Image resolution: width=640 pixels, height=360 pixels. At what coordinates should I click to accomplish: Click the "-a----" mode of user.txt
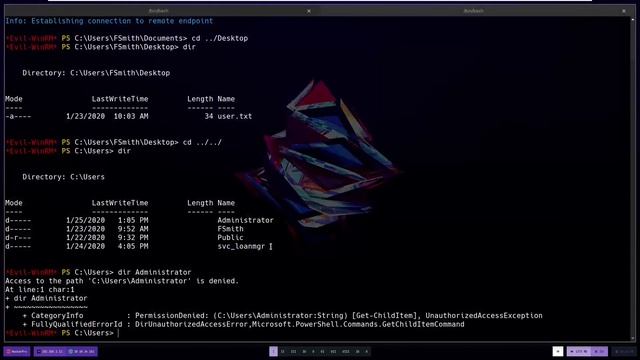18,116
